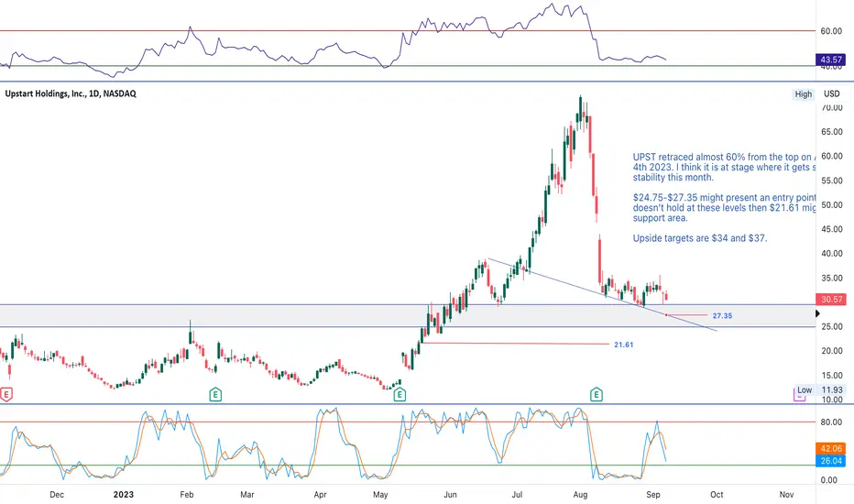
Task: Click the 80.00 stochastic axis label
Action: (832, 422)
